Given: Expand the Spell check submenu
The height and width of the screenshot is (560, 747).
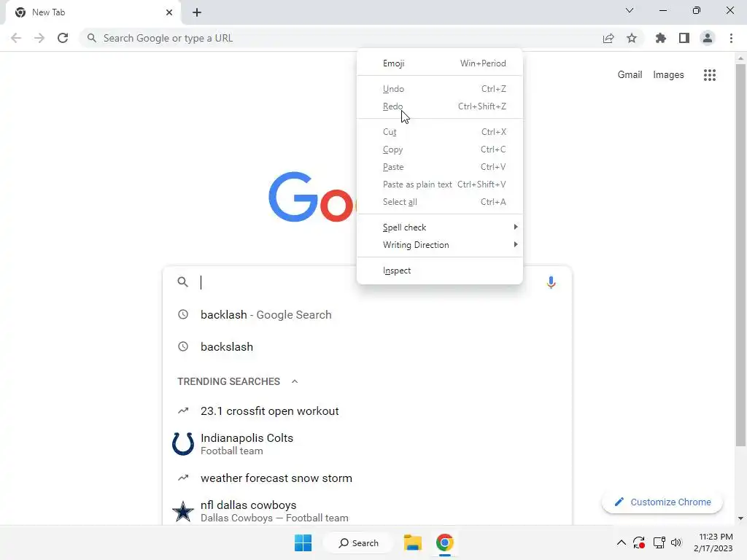Looking at the screenshot, I should pyautogui.click(x=440, y=227).
